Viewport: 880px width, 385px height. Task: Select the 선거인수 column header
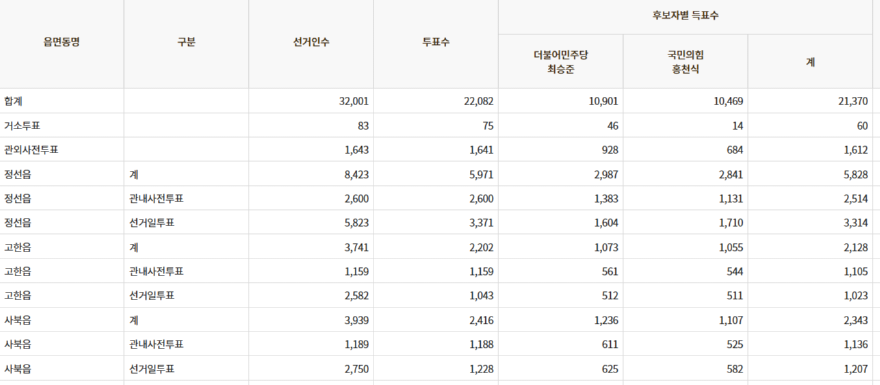311,42
